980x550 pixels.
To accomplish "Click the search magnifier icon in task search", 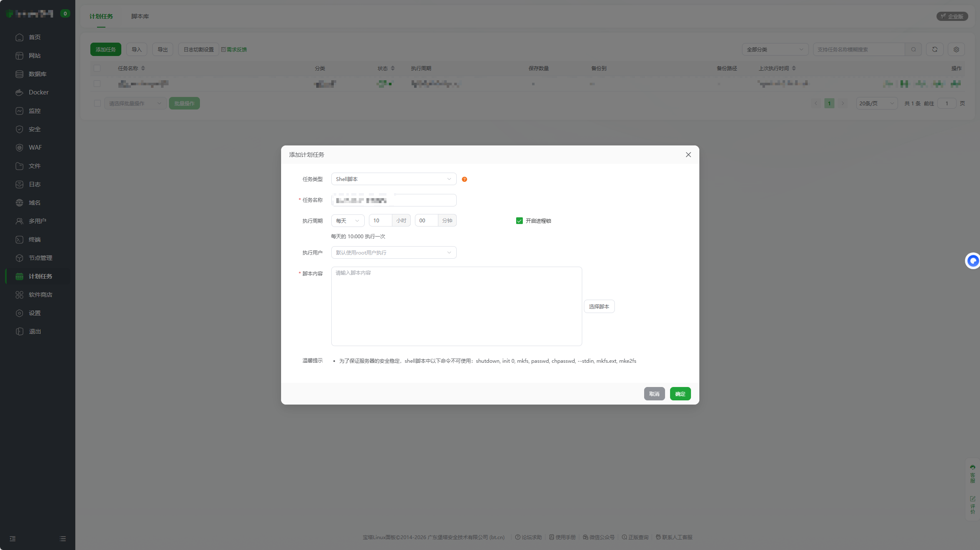I will click(913, 49).
